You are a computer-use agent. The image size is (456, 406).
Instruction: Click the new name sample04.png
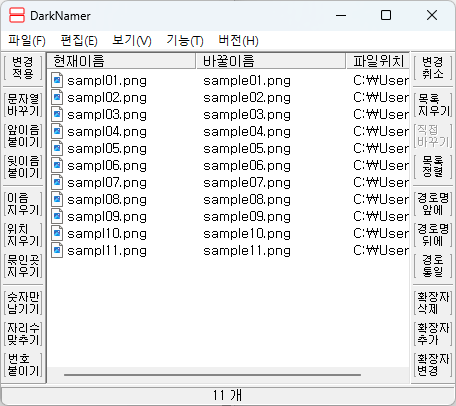pyautogui.click(x=247, y=132)
